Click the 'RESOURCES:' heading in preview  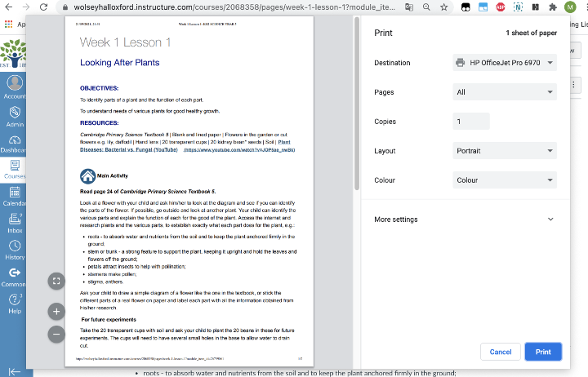(99, 123)
